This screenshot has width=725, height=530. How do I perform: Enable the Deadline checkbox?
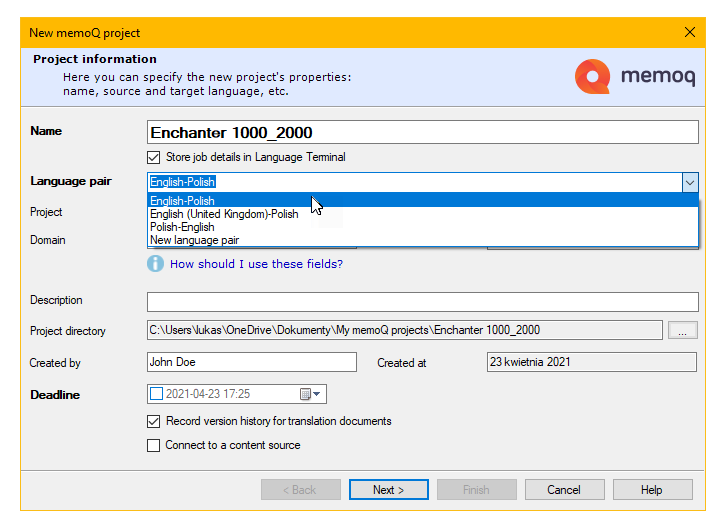pyautogui.click(x=157, y=394)
